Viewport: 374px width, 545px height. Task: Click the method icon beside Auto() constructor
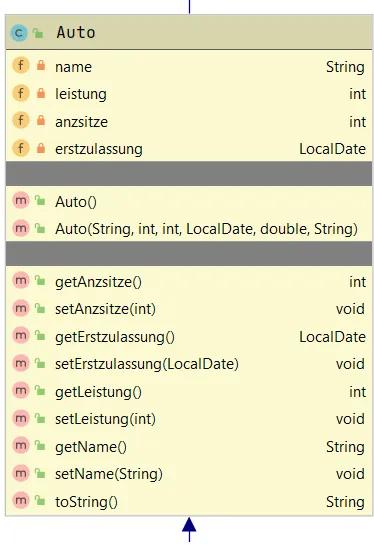[21, 201]
